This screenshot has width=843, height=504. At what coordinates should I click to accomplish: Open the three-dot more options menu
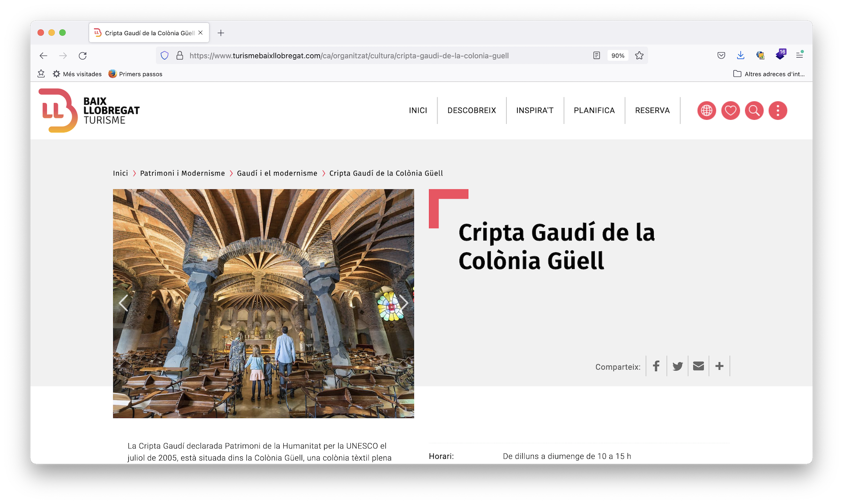[x=777, y=110]
